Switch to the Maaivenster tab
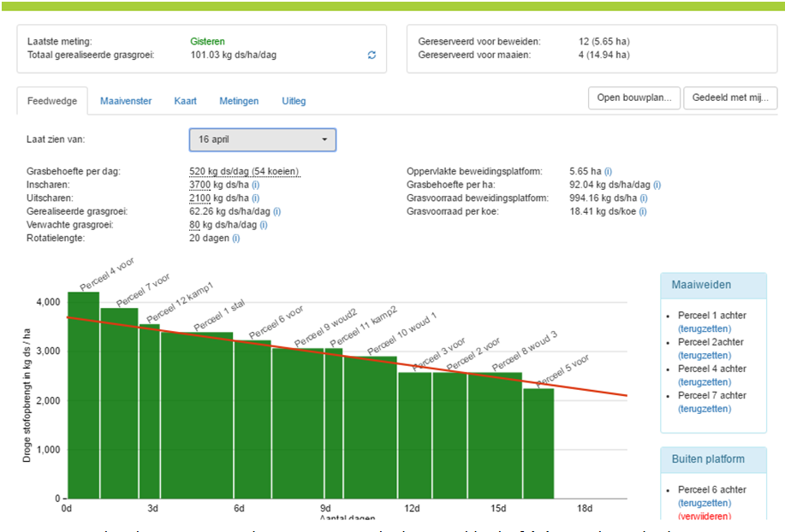 [x=126, y=101]
